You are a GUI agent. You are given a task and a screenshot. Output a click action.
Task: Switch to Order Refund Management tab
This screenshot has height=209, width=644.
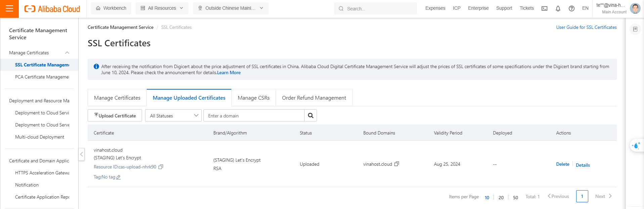[314, 98]
